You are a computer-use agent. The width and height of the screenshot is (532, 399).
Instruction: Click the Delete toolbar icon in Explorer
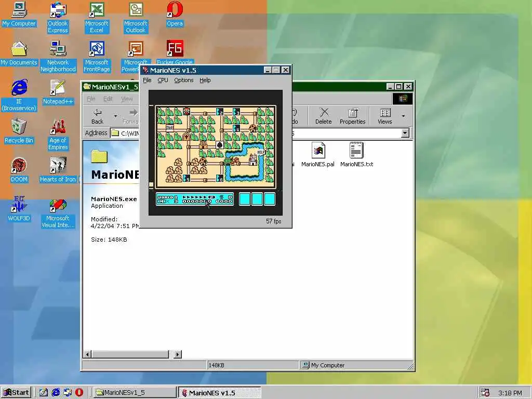[x=323, y=116]
